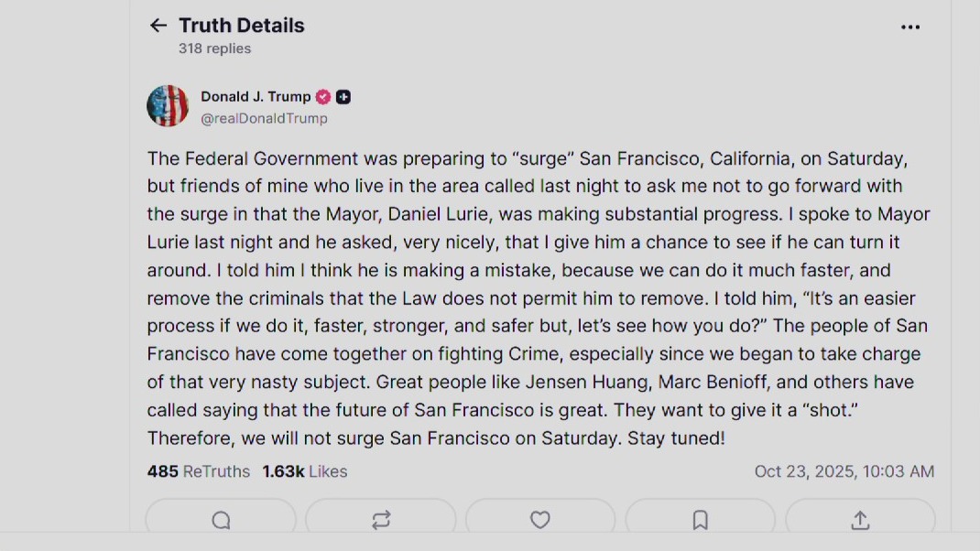
Task: View the 1.63k Likes list
Action: click(x=304, y=471)
